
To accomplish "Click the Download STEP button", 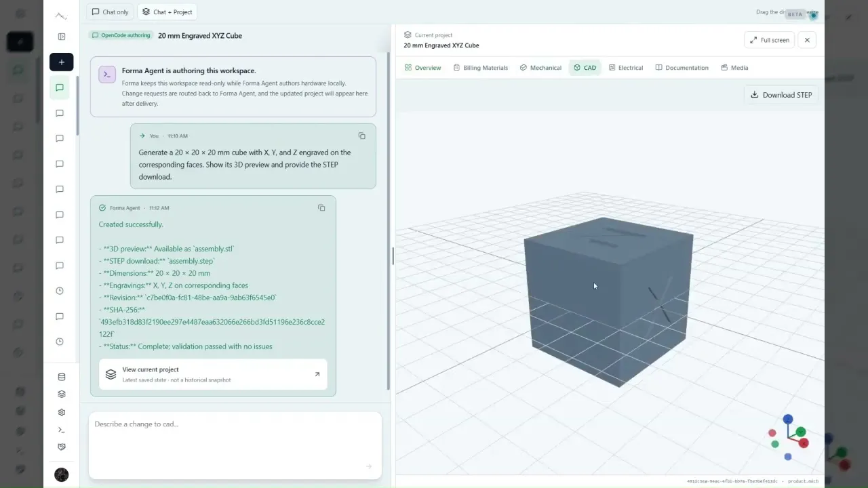I will 781,95.
